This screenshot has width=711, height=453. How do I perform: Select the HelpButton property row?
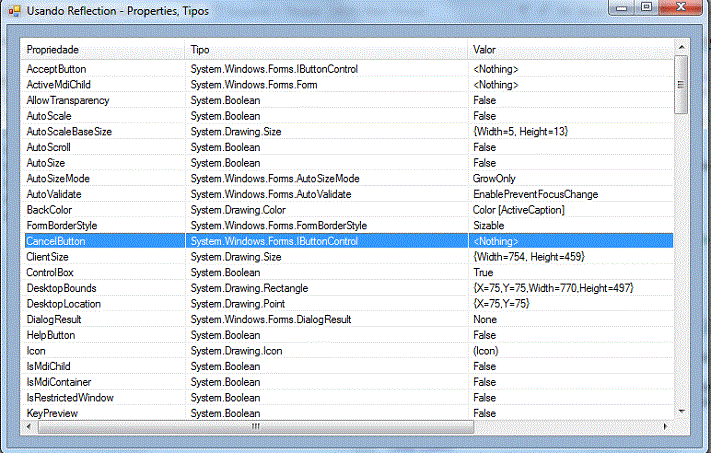click(348, 335)
